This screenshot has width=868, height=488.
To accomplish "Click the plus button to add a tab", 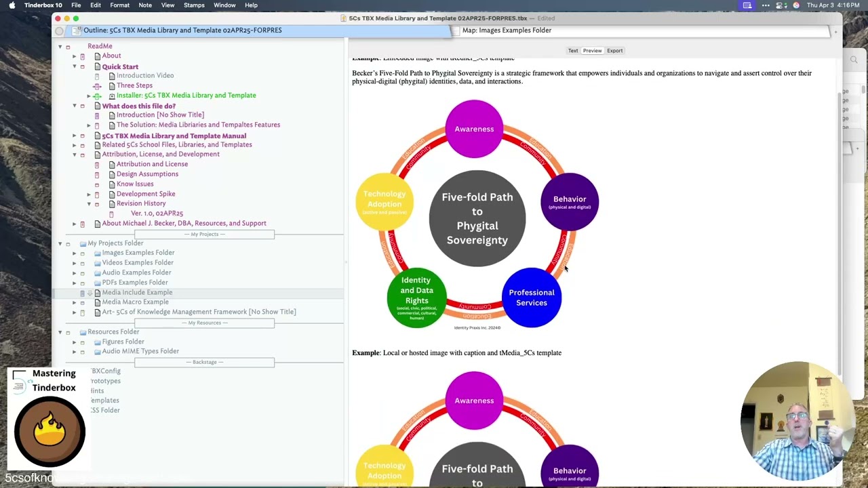I will (x=835, y=31).
